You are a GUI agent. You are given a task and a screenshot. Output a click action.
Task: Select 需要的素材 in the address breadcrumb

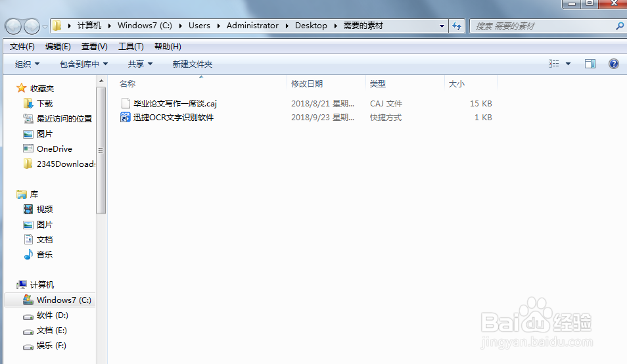pyautogui.click(x=363, y=26)
